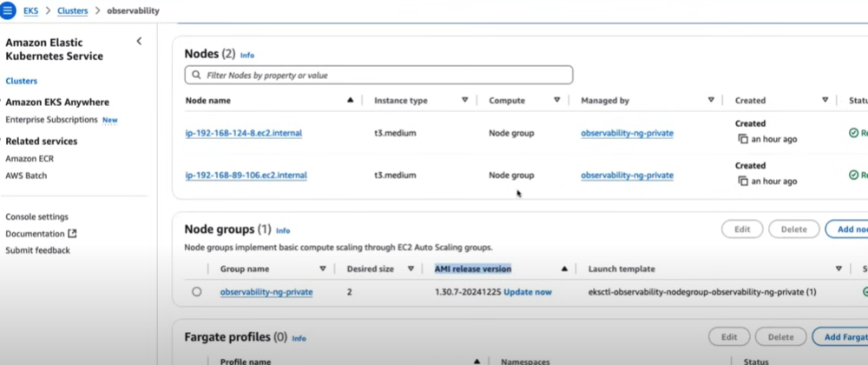Open Enterprise Subscriptions page
The image size is (868, 365).
[x=51, y=120]
